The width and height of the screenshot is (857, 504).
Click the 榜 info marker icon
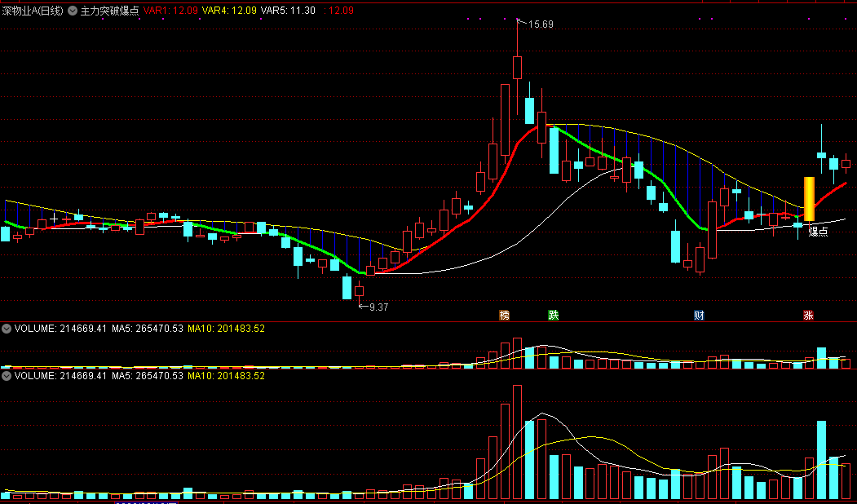pos(505,316)
